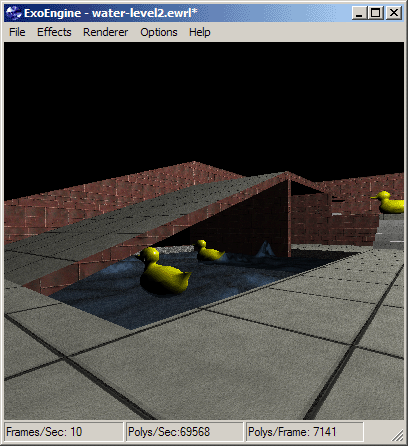
Task: Click the window resize grip in status bar
Action: (x=397, y=435)
